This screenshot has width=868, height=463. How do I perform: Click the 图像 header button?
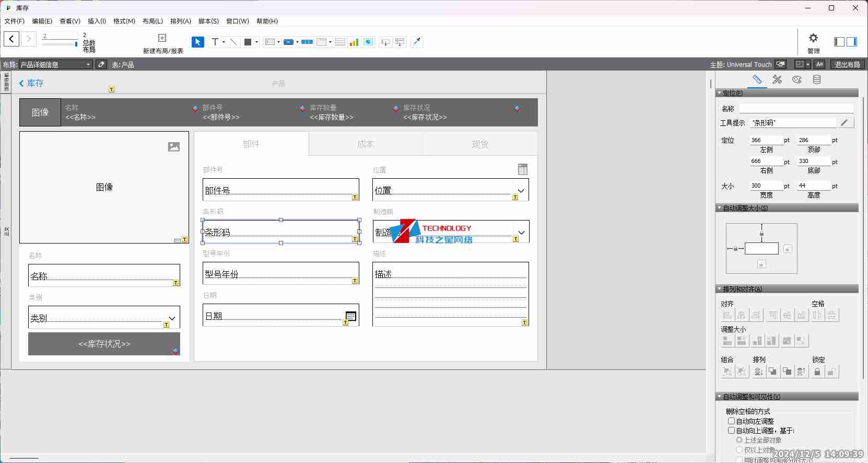[x=40, y=112]
